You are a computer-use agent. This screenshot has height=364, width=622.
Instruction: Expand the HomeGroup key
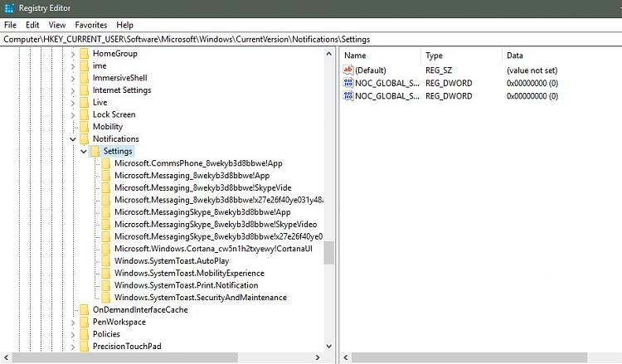[x=73, y=54]
